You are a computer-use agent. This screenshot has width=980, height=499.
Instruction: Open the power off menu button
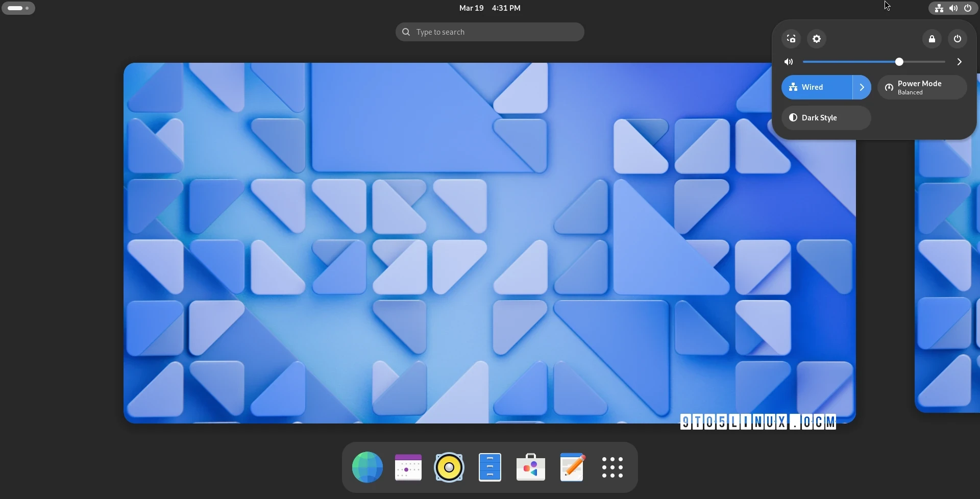click(958, 39)
